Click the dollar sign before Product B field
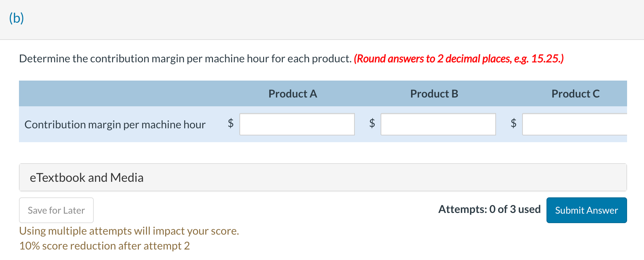 click(372, 124)
